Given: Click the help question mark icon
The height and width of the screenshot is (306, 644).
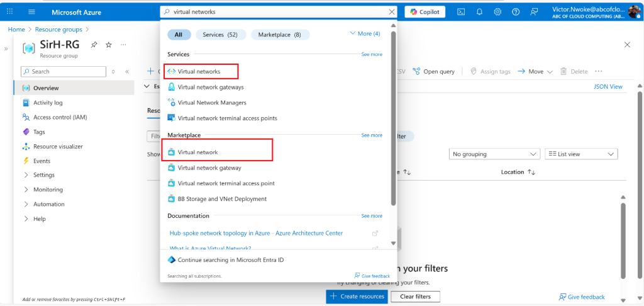Looking at the screenshot, I should click(x=516, y=12).
